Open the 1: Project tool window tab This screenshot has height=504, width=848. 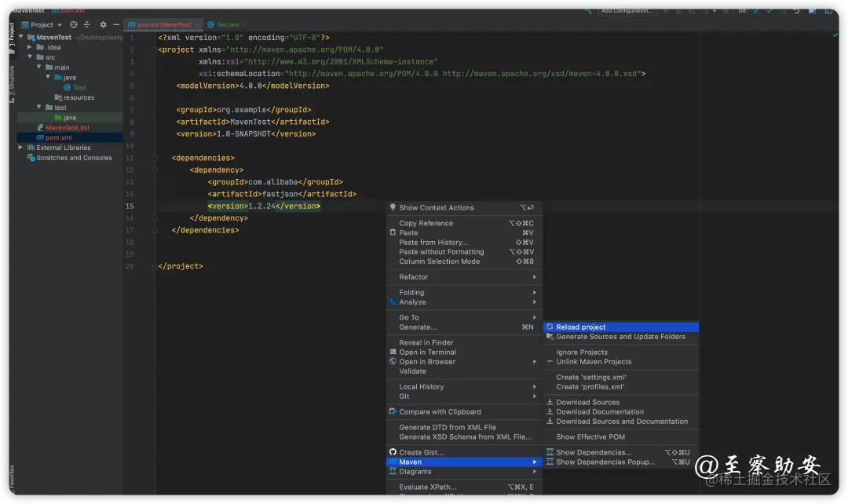pos(12,38)
